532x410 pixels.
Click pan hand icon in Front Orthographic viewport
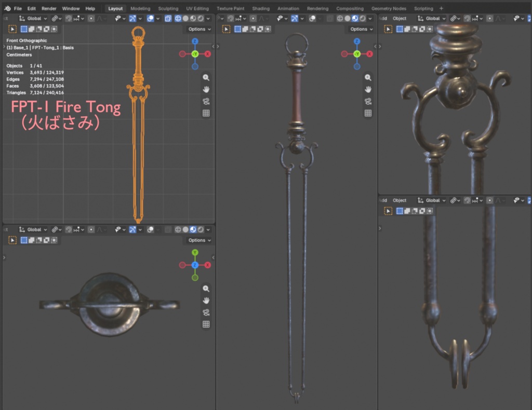click(206, 89)
